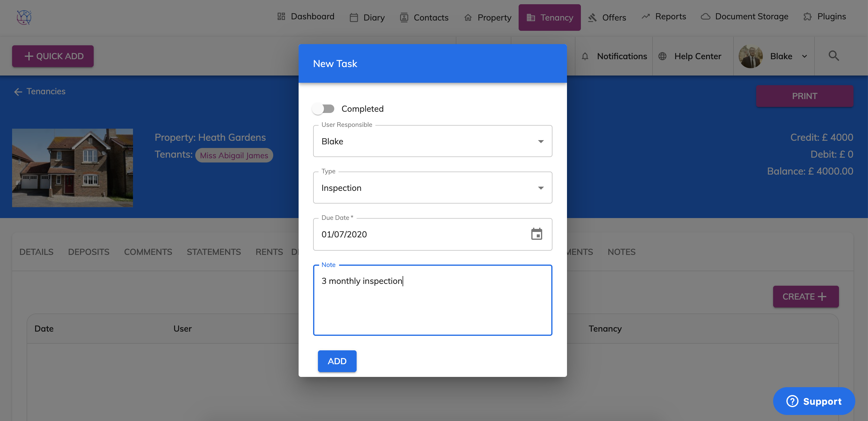
Task: Click the Notifications bell icon
Action: (x=585, y=56)
